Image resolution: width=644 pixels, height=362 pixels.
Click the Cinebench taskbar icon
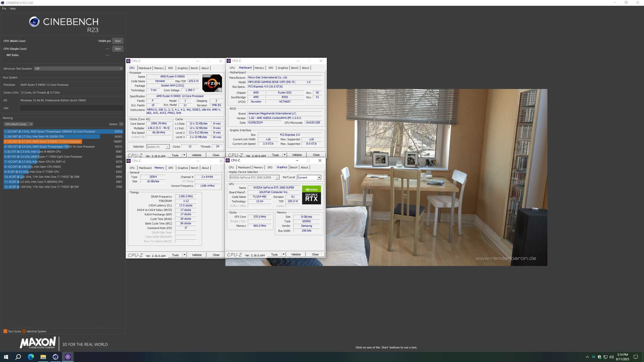coord(55,357)
